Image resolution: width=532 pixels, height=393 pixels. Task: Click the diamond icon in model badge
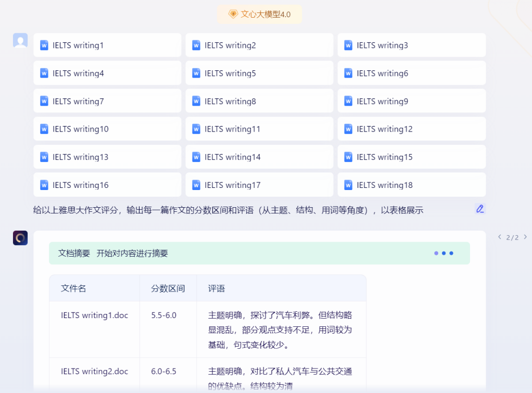[233, 14]
